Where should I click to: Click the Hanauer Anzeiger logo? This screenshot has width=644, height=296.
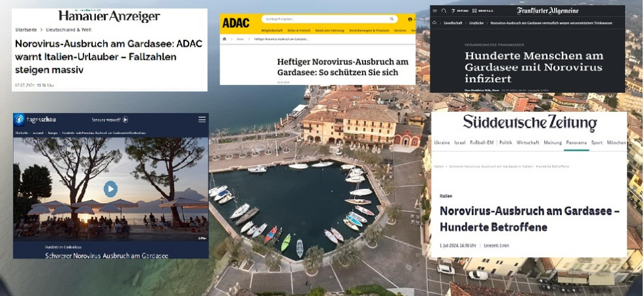pos(108,16)
